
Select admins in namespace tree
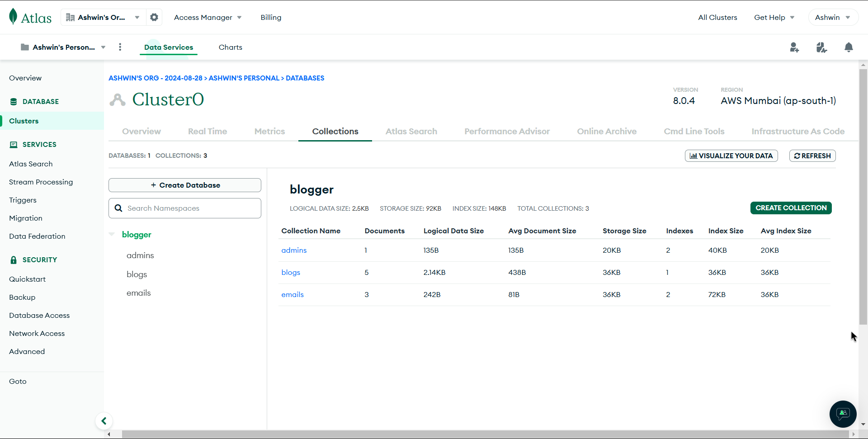pos(140,255)
